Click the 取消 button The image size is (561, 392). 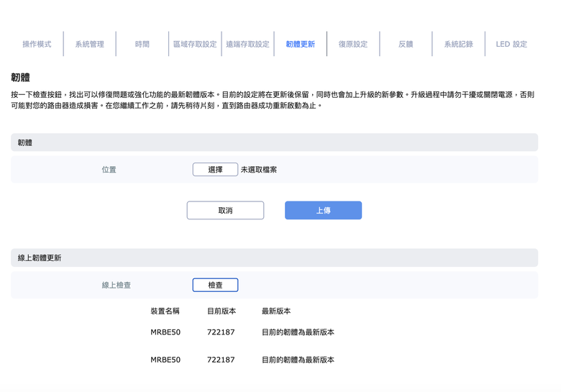[225, 210]
